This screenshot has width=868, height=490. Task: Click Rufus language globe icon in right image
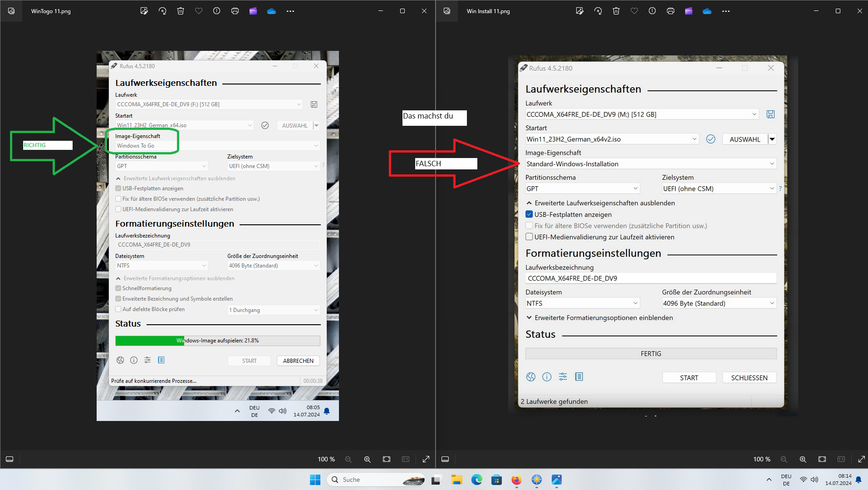(531, 376)
